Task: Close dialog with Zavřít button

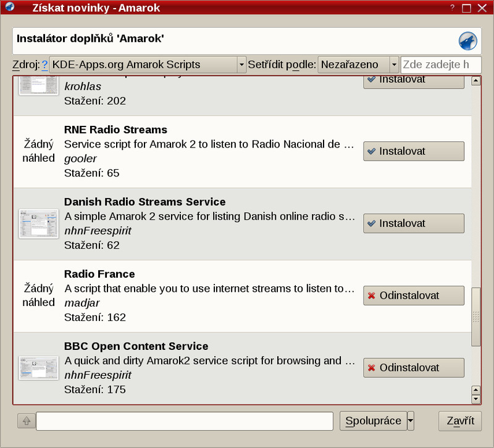Action: pos(460,421)
